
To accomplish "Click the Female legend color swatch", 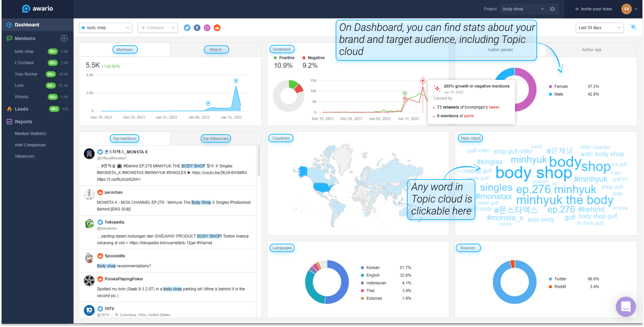I will click(x=550, y=87).
